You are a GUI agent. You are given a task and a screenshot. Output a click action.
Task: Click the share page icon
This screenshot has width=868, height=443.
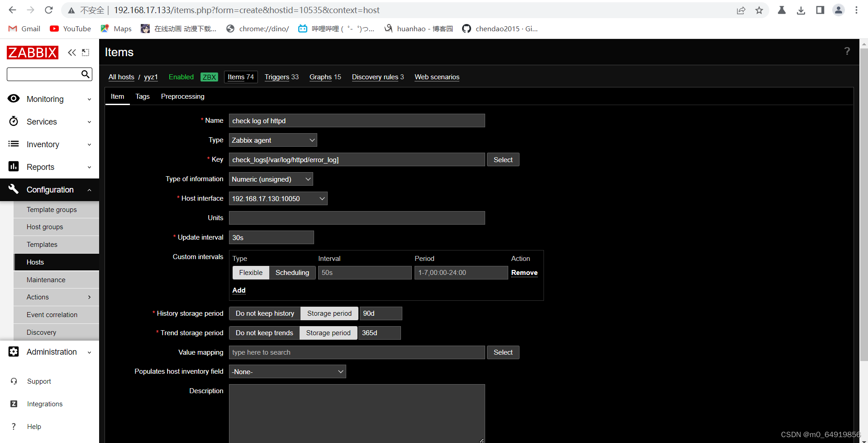tap(741, 10)
